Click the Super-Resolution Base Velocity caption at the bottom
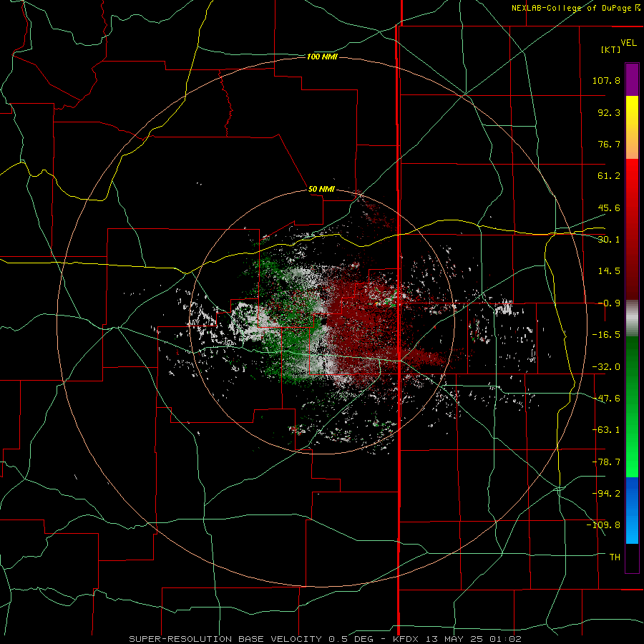 click(326, 639)
